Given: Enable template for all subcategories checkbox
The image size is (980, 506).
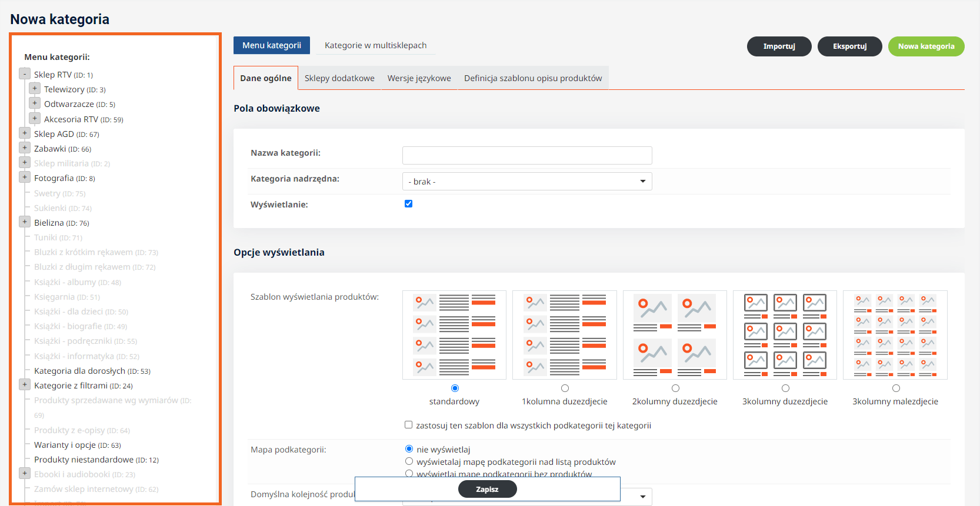Looking at the screenshot, I should (x=408, y=425).
